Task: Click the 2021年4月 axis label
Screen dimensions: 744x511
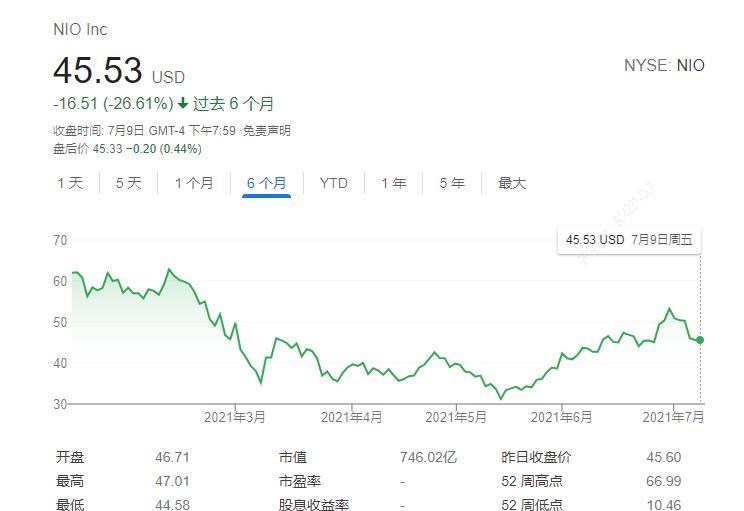Action: coord(352,418)
